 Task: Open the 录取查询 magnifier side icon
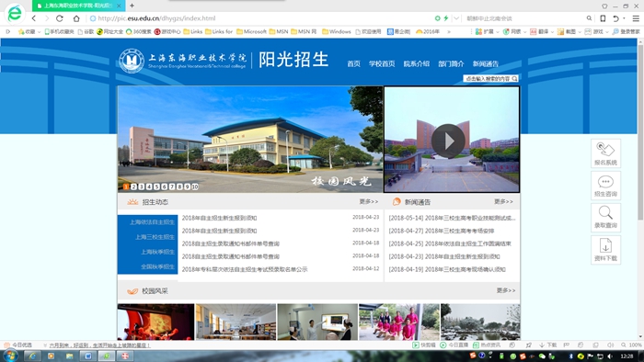[605, 218]
